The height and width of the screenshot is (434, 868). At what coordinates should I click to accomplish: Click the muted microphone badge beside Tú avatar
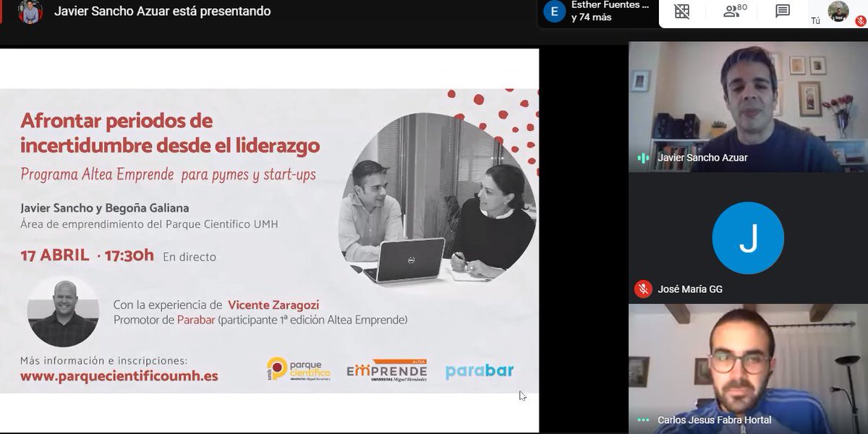point(861,21)
